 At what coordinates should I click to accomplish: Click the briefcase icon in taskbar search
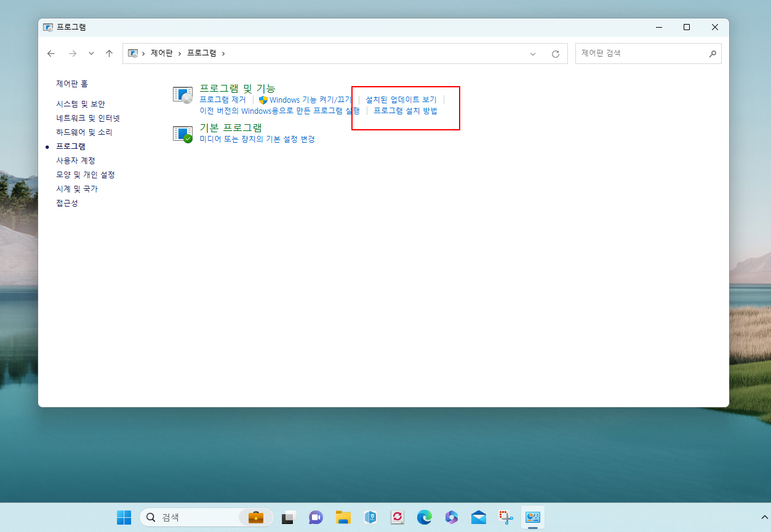(x=256, y=517)
